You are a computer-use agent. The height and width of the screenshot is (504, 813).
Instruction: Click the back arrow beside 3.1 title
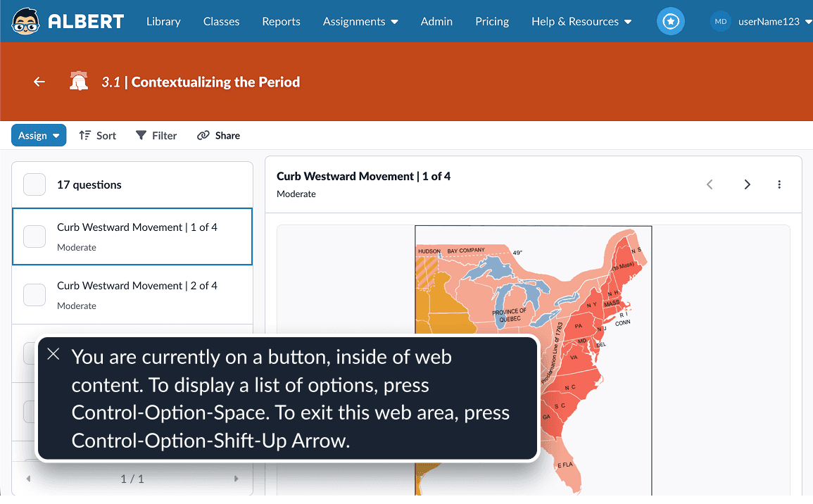tap(39, 82)
